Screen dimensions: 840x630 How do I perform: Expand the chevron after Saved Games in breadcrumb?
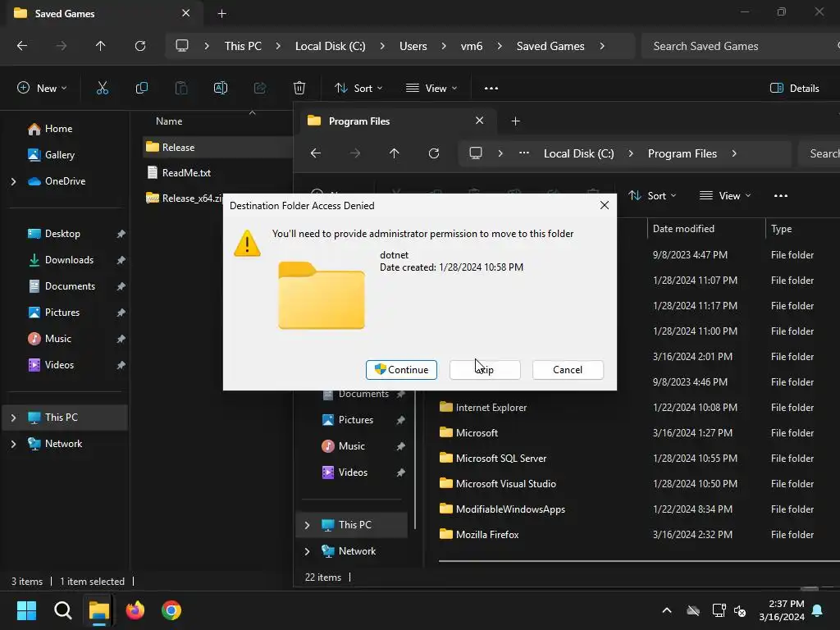coord(602,46)
